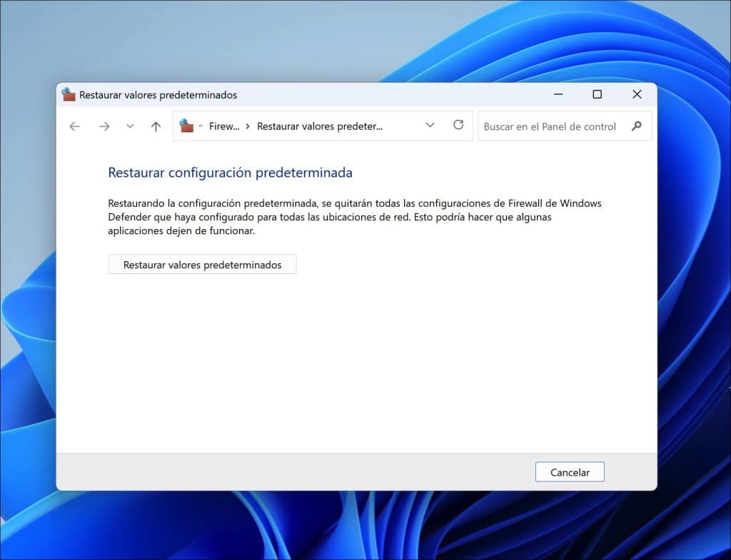Viewport: 731px width, 560px height.
Task: Expand the chevron after Firew... breadcrumb
Action: click(x=248, y=126)
